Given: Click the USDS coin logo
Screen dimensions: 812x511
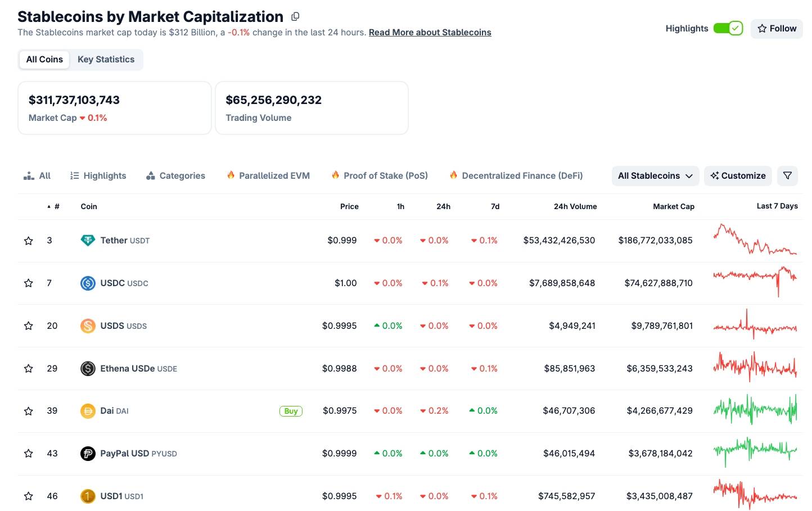Looking at the screenshot, I should pos(88,326).
